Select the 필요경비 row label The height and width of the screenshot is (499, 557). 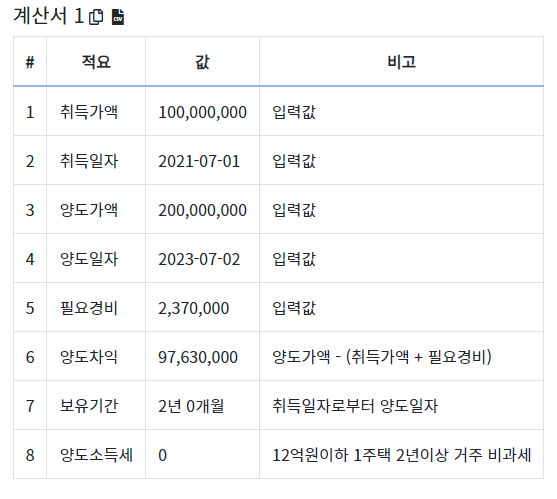(x=89, y=308)
